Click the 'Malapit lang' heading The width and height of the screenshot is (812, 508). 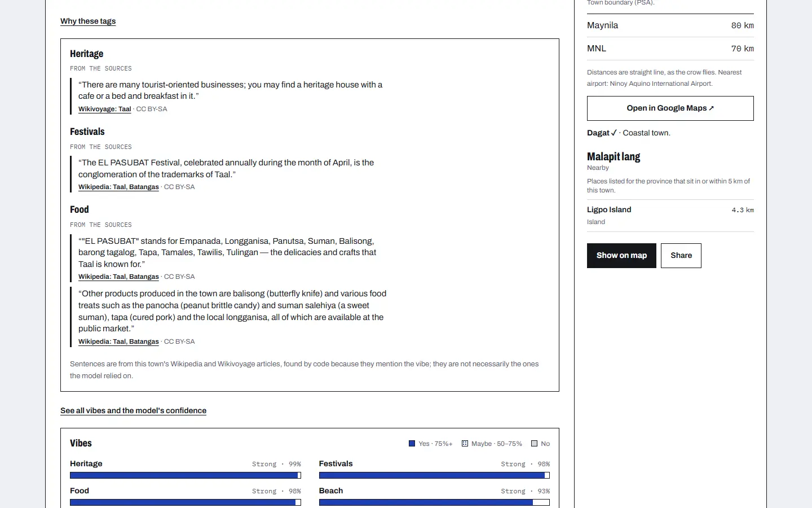[x=614, y=157]
